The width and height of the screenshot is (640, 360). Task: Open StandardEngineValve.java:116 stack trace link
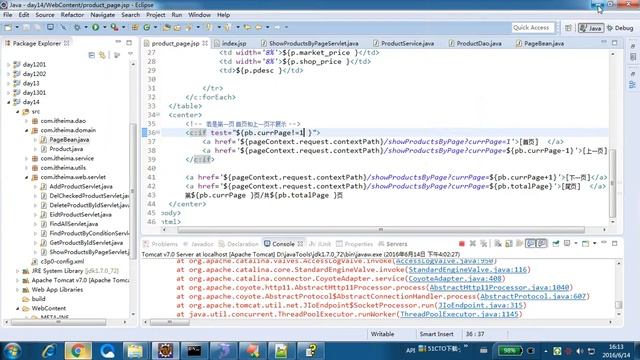tap(468, 269)
